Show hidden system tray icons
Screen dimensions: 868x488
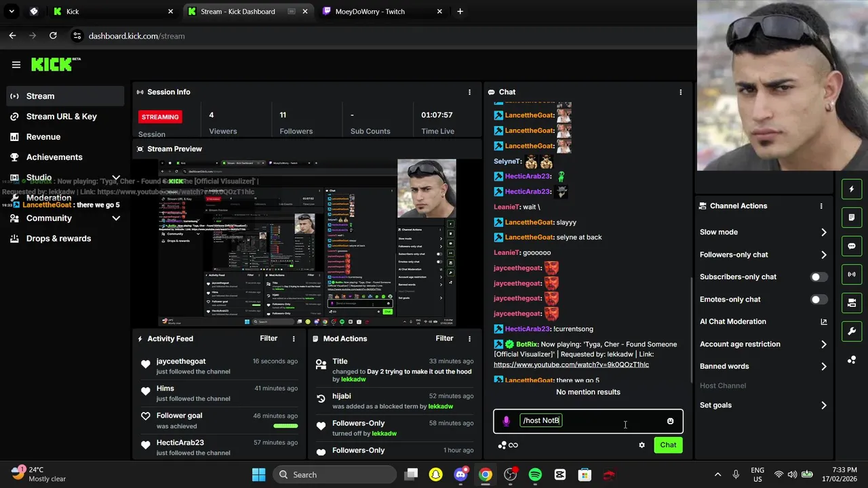point(717,474)
